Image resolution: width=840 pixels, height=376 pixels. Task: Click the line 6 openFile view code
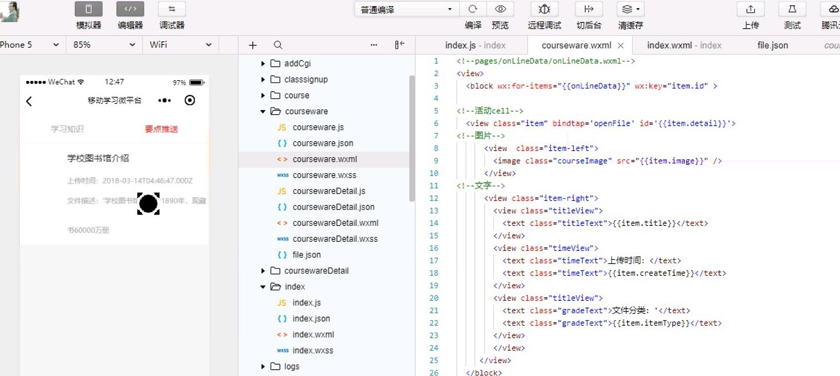click(x=601, y=123)
